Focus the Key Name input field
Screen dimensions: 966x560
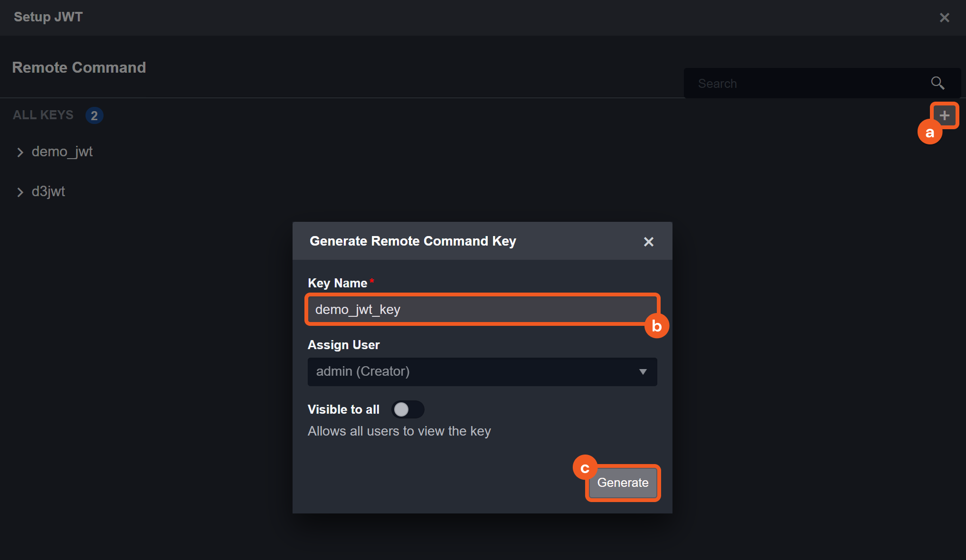coord(475,310)
